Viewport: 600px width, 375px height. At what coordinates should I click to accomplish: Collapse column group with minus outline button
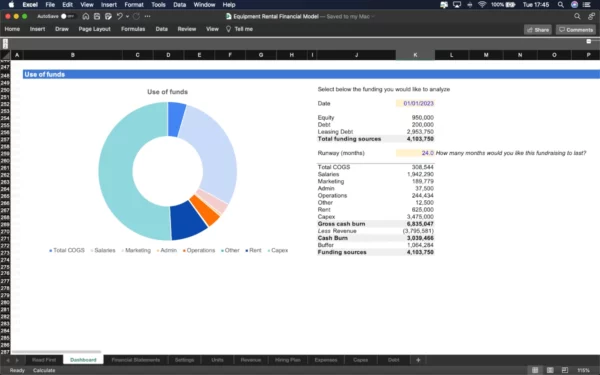(589, 41)
